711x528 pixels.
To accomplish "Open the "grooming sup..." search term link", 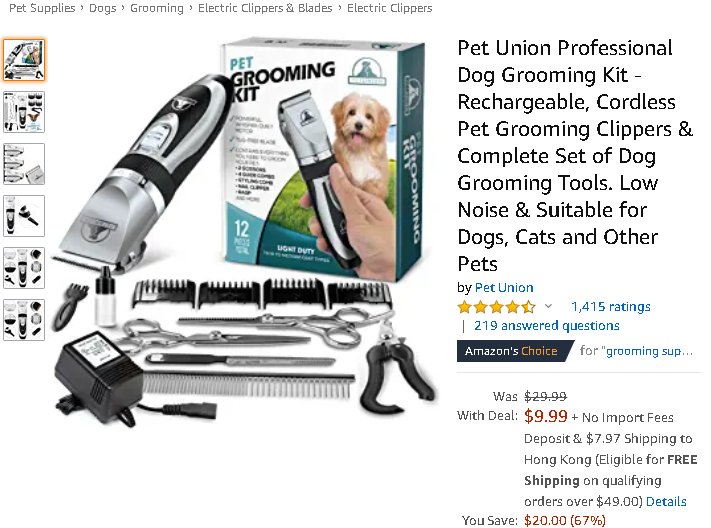I will (649, 351).
